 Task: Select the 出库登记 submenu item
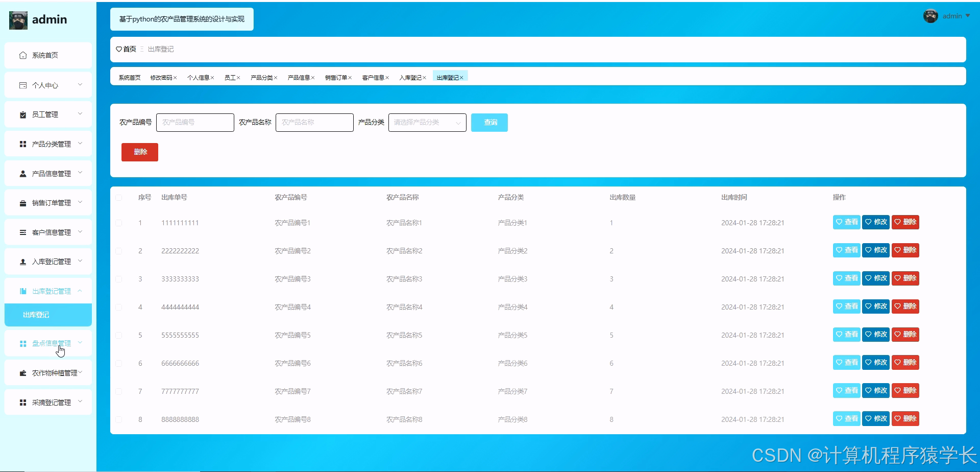pyautogui.click(x=48, y=315)
